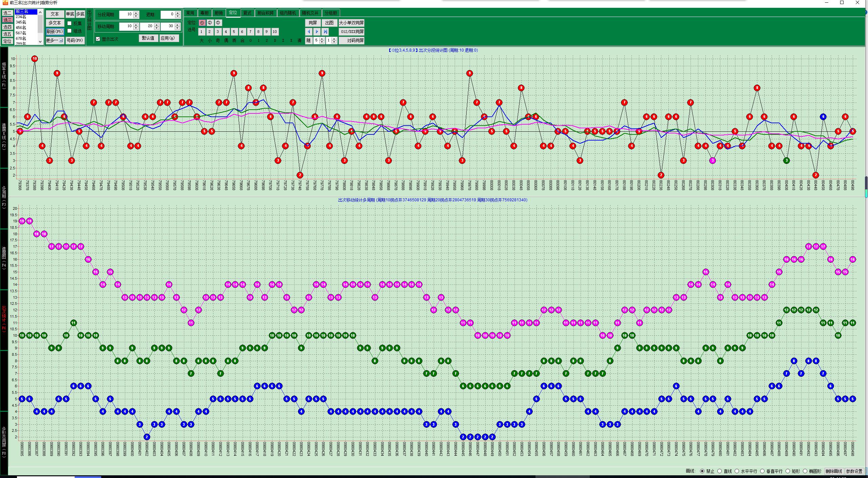This screenshot has width=868, height=478.
Task: Click the 刷新(F5) button
Action: [x=55, y=32]
